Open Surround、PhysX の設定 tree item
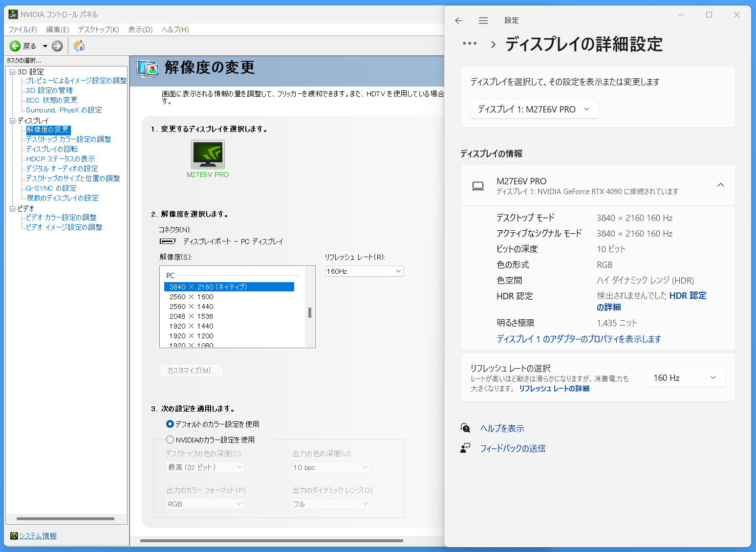Image resolution: width=756 pixels, height=552 pixels. pos(64,110)
